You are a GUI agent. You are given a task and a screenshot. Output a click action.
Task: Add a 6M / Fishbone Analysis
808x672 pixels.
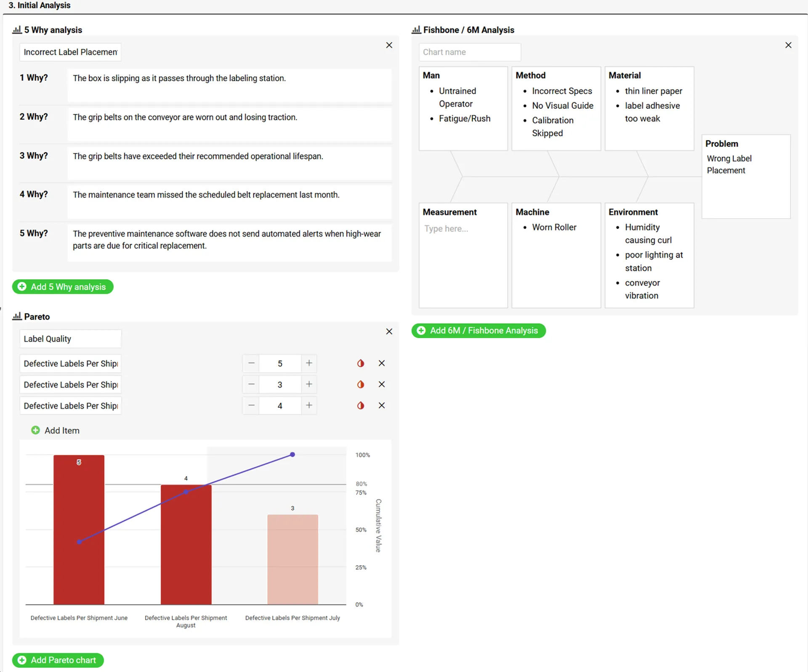point(478,331)
